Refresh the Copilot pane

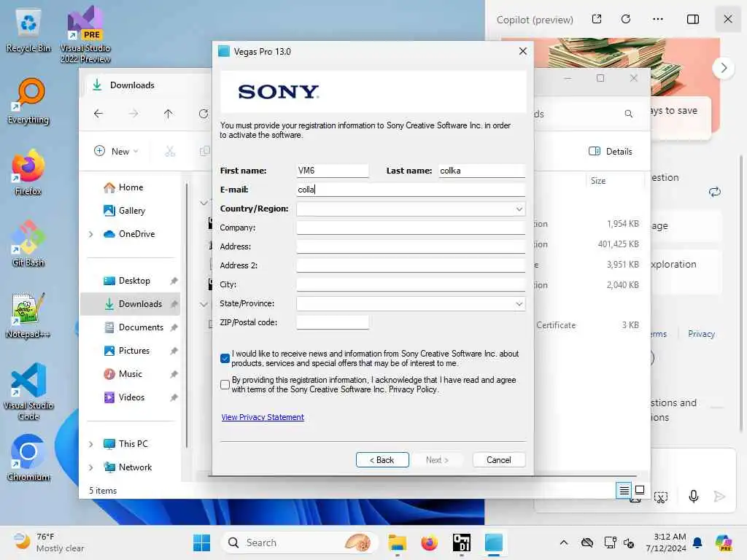click(x=626, y=19)
